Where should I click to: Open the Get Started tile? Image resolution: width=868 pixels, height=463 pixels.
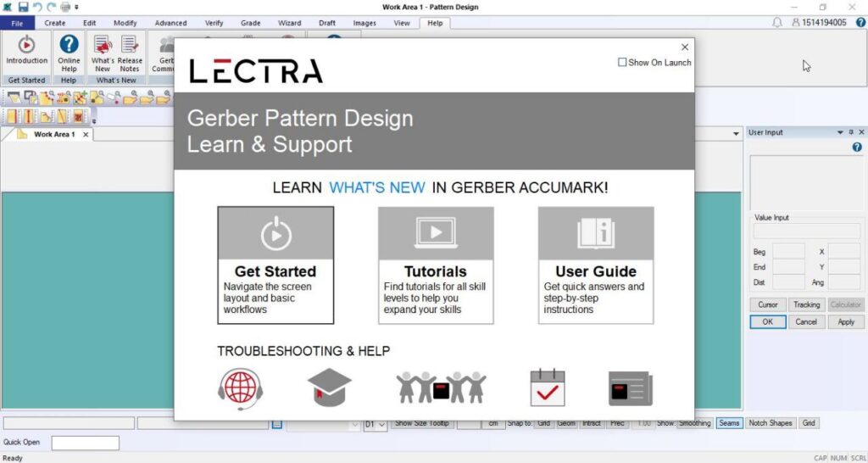275,265
